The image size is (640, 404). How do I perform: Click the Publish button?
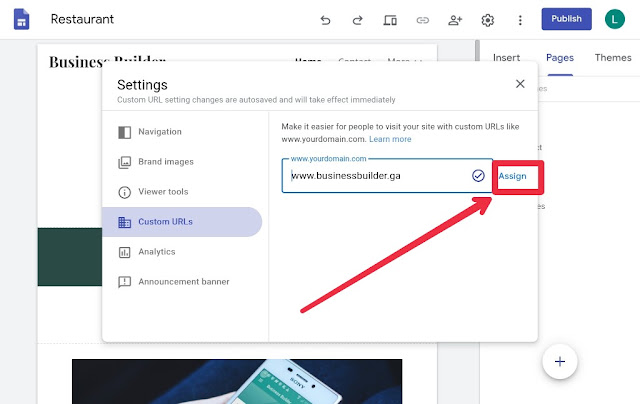pos(567,19)
